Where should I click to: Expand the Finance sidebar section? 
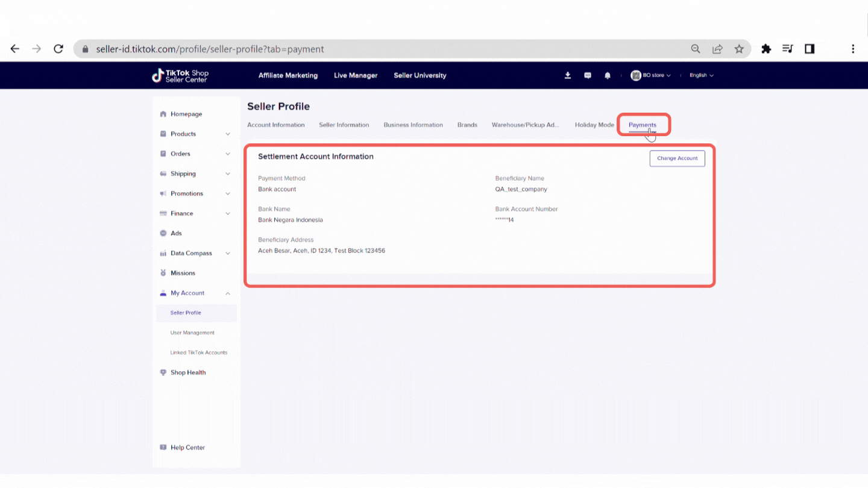(195, 213)
